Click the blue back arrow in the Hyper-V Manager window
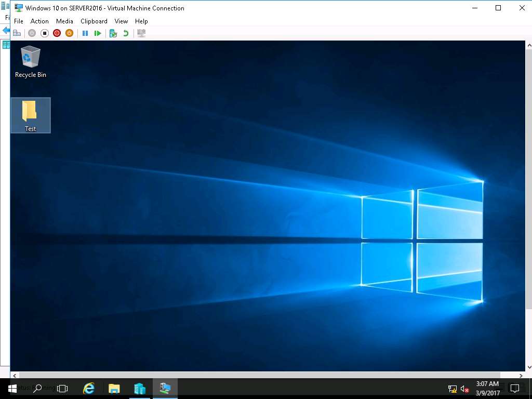 tap(6, 30)
